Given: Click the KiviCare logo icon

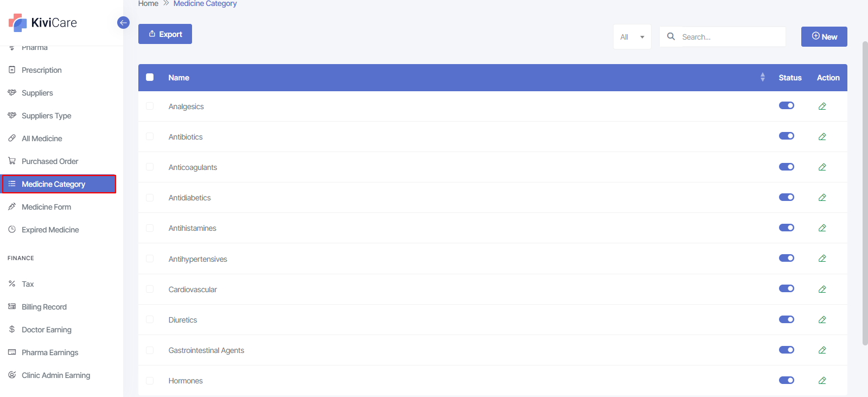Looking at the screenshot, I should coord(18,23).
